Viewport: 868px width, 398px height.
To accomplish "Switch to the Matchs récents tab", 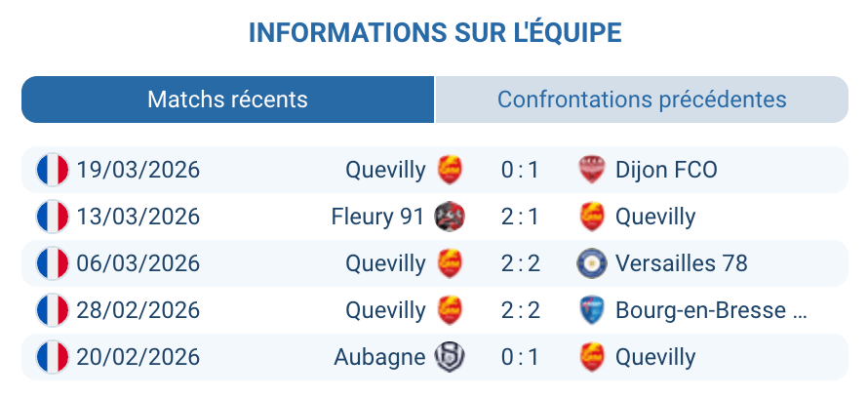I will pos(227,99).
